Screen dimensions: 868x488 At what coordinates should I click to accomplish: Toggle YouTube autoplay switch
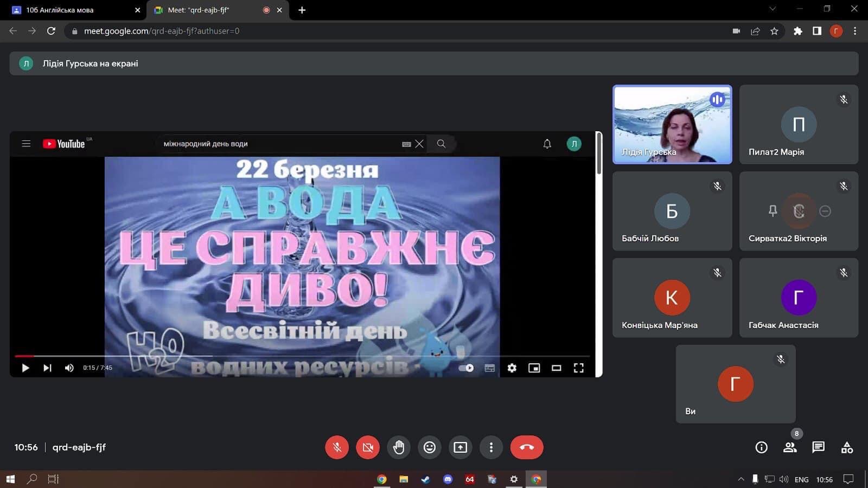point(467,368)
